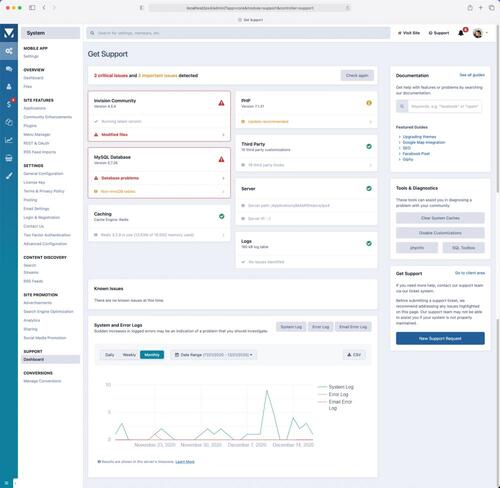This screenshot has width=500, height=488.
Task: Click the Clear System Caches button
Action: tap(440, 218)
